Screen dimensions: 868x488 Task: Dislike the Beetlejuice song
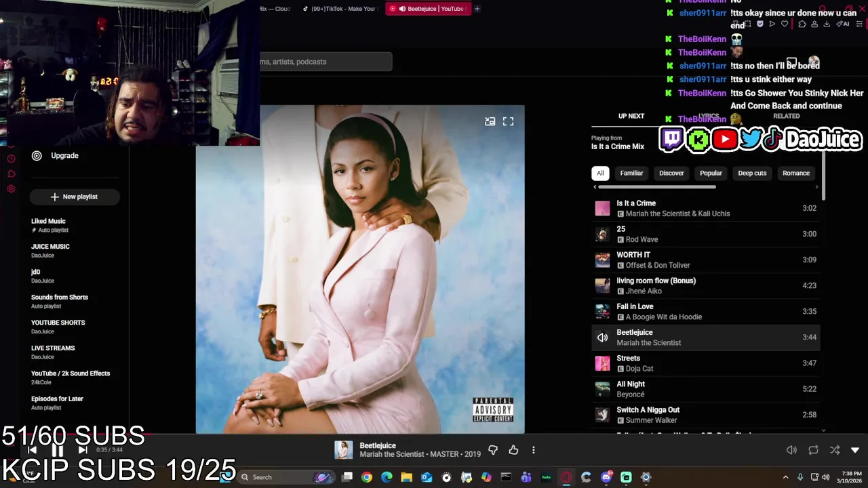click(x=493, y=450)
